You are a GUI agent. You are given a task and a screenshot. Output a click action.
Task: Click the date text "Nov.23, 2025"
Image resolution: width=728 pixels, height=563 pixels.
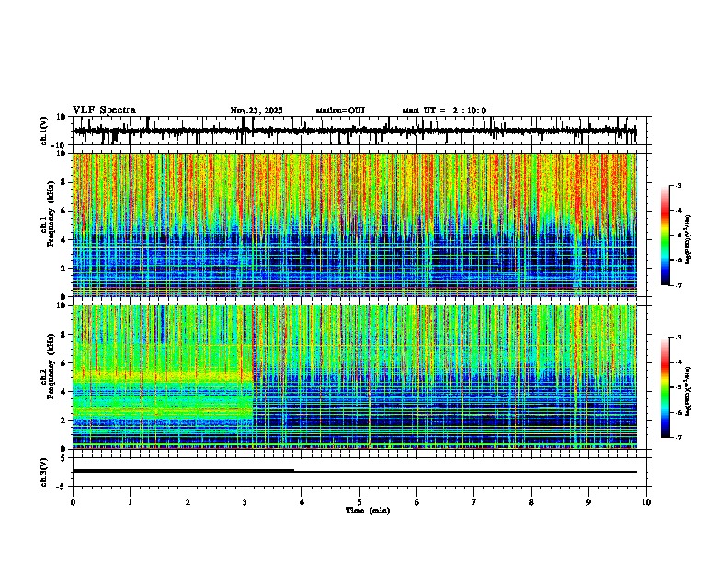[256, 110]
